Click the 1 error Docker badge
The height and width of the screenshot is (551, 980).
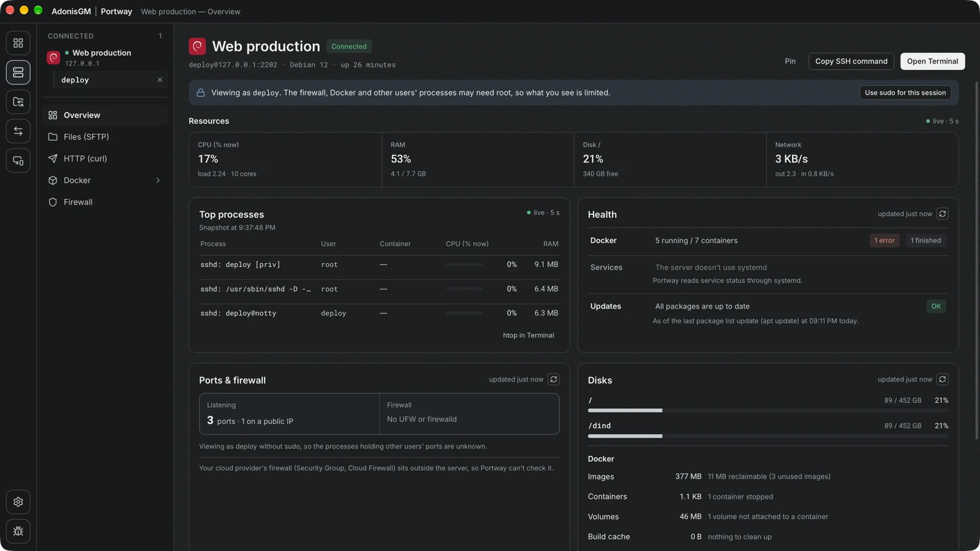[x=884, y=241]
